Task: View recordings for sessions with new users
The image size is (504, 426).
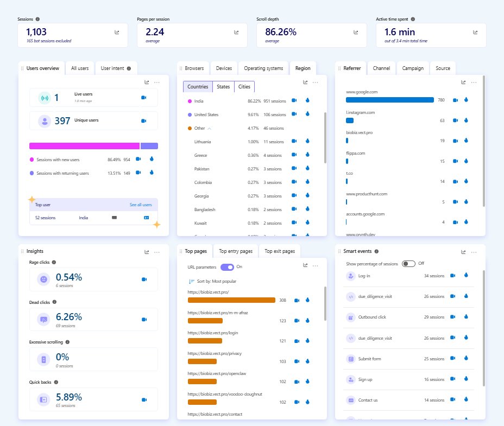Action: [x=138, y=159]
